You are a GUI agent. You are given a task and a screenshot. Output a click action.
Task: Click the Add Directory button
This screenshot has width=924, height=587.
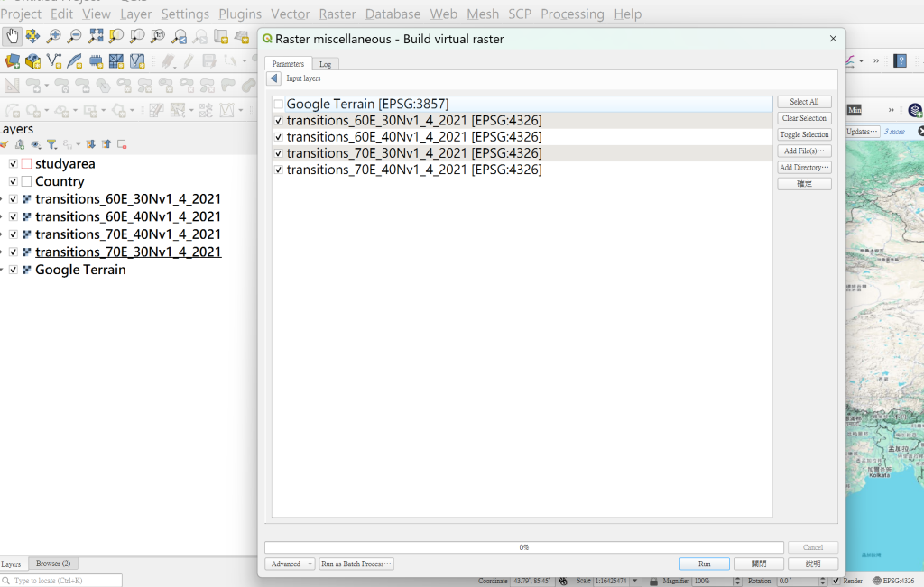(804, 168)
